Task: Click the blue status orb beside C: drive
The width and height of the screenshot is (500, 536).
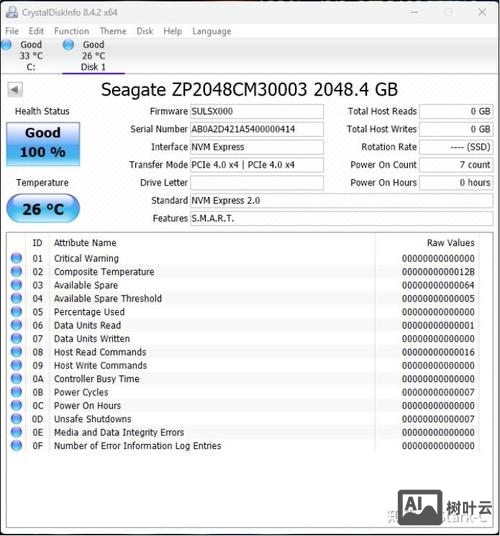Action: coord(6,45)
